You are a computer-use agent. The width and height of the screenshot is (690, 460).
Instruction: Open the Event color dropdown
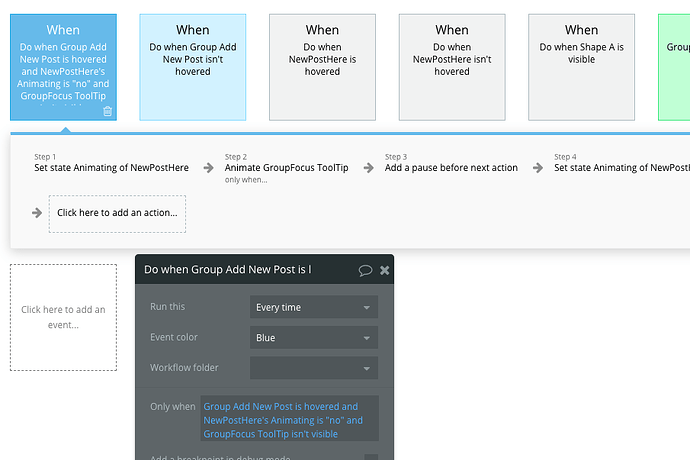coord(313,338)
